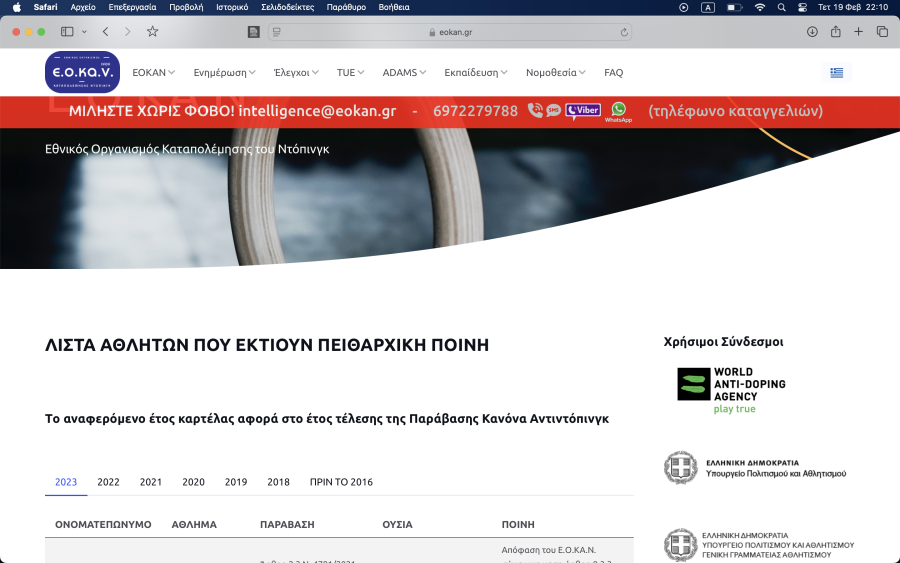Click the E.O.KA.N. logo in header

(x=82, y=72)
